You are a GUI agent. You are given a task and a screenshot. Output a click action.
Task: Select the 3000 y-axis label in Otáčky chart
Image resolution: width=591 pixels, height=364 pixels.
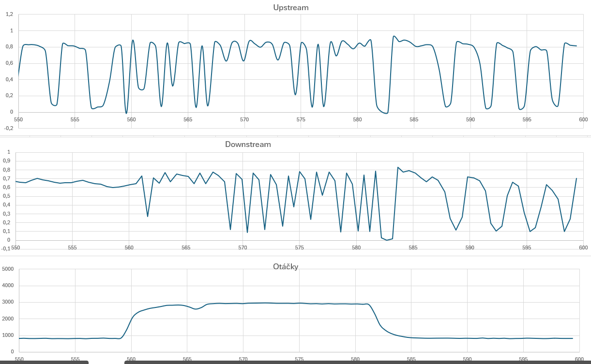point(8,302)
